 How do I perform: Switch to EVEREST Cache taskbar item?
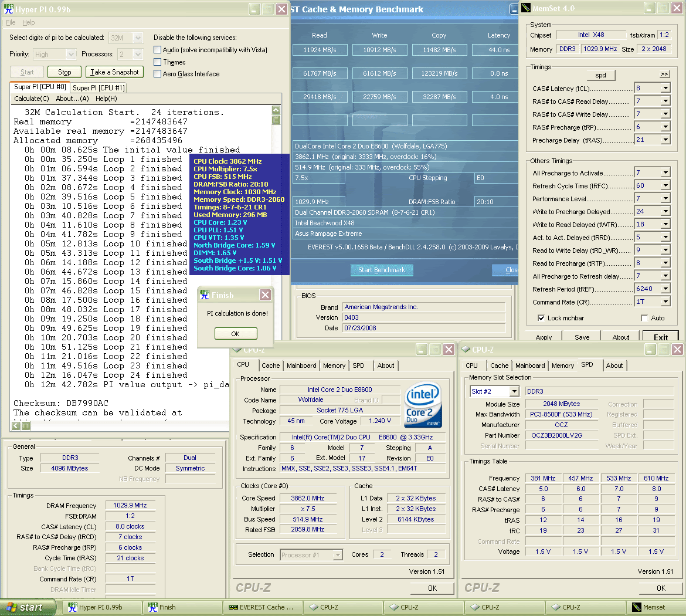coord(263,607)
